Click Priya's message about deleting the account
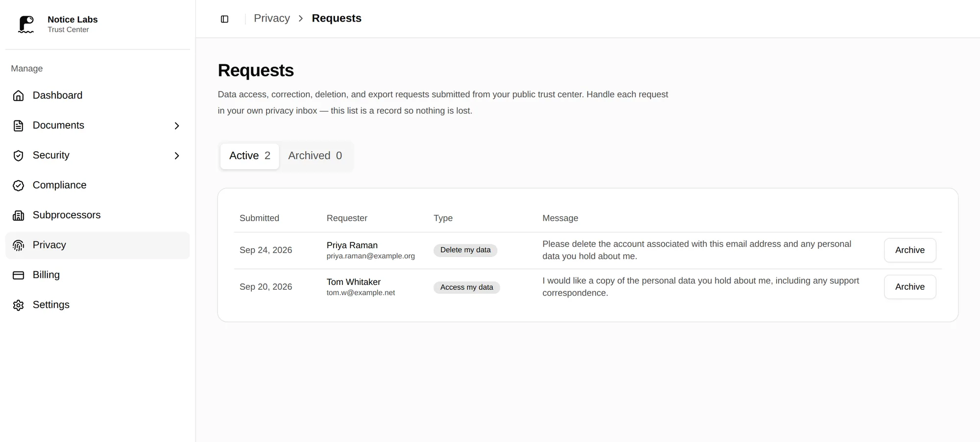Viewport: 980px width, 442px height. coord(697,250)
